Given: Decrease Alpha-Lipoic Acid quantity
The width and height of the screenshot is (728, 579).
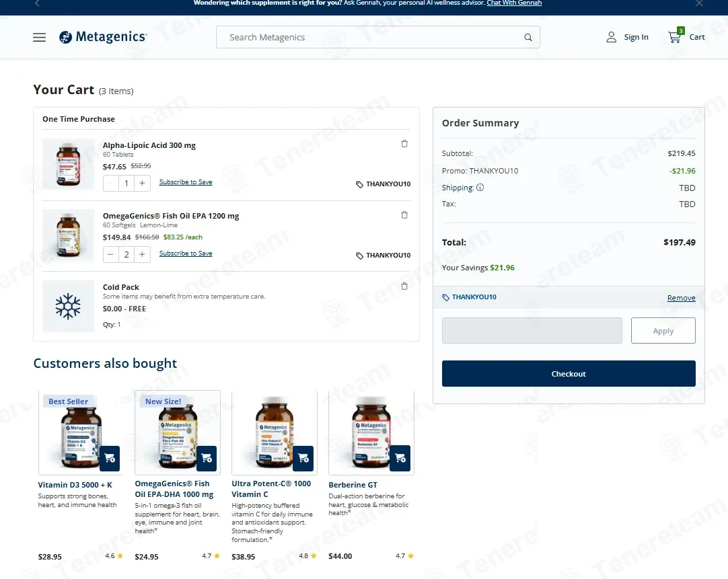Looking at the screenshot, I should (x=110, y=184).
